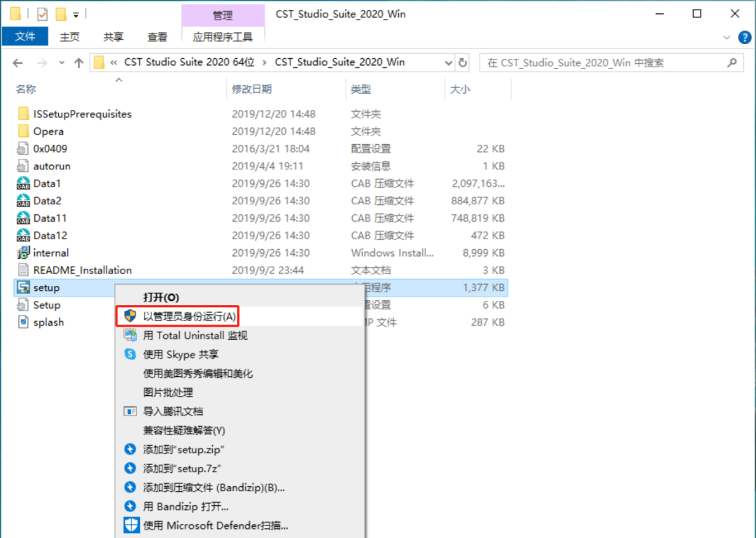Click the Data11 CAB archive icon
The width and height of the screenshot is (756, 538).
tap(23, 218)
